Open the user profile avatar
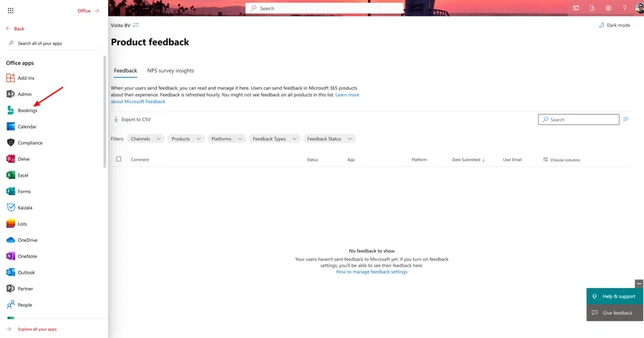This screenshot has width=644, height=338. coord(640,8)
